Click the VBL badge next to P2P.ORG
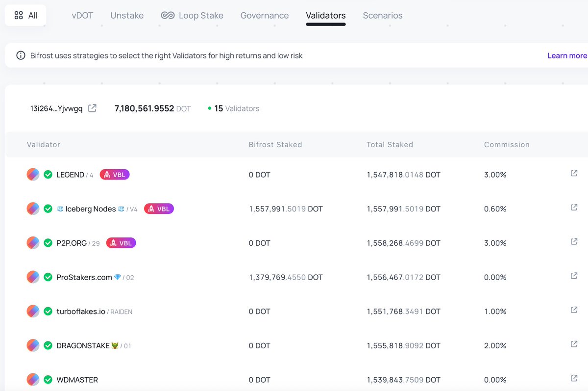This screenshot has width=588, height=391. click(121, 243)
